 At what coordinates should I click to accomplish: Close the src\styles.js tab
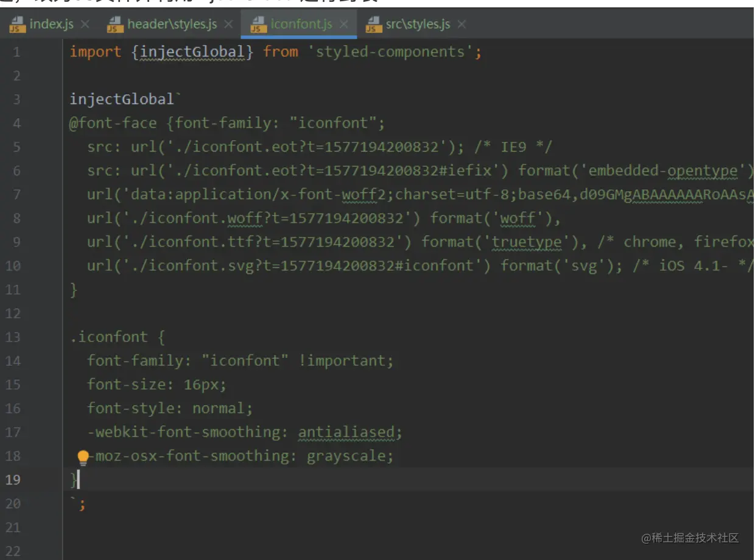(x=462, y=24)
